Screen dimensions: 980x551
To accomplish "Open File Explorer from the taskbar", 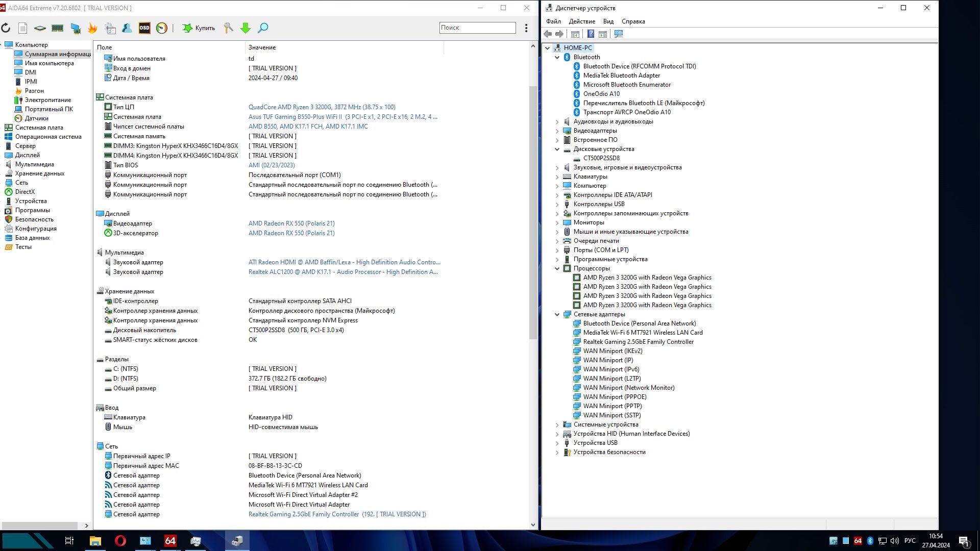I will pyautogui.click(x=95, y=541).
